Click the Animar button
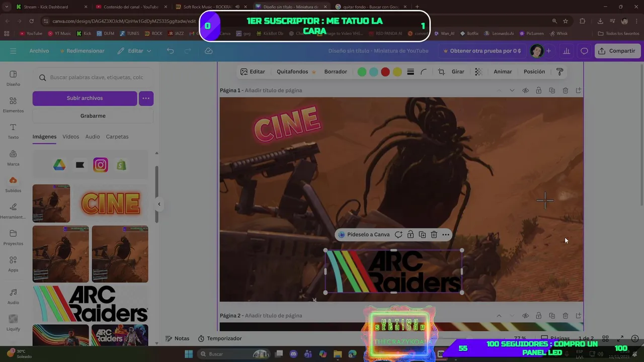 [503, 72]
